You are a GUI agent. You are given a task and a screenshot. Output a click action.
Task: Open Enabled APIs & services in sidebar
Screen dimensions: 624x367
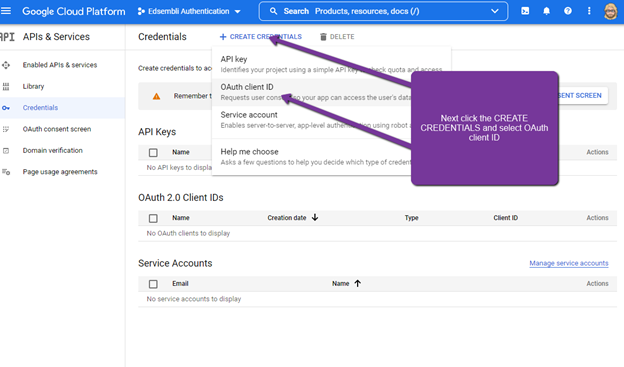click(60, 65)
